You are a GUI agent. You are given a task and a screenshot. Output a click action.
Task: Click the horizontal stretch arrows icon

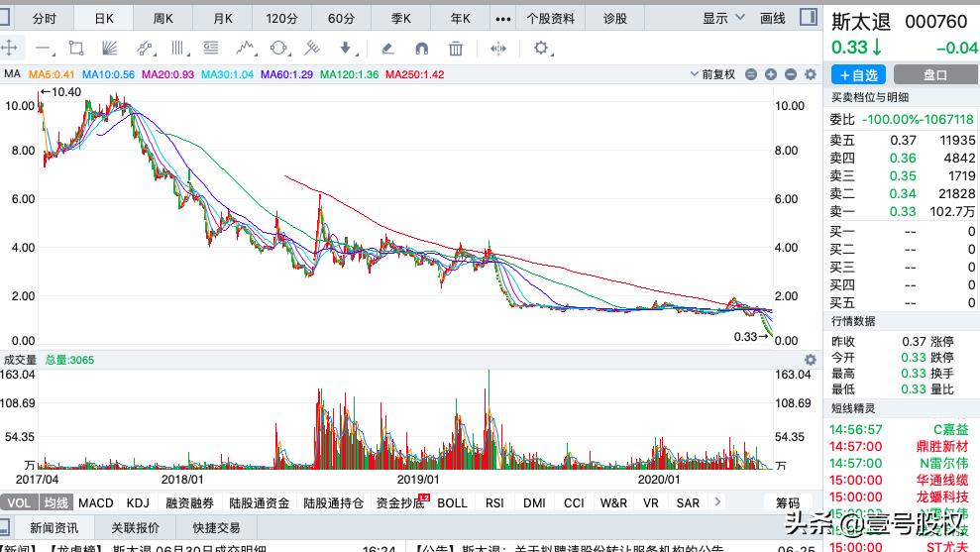point(498,49)
